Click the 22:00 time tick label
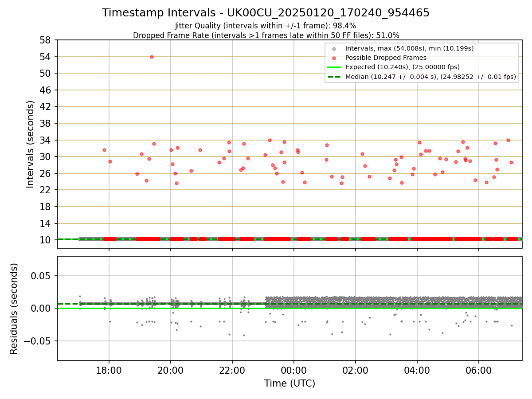Viewport: 532px width, 399px height. pos(232,371)
